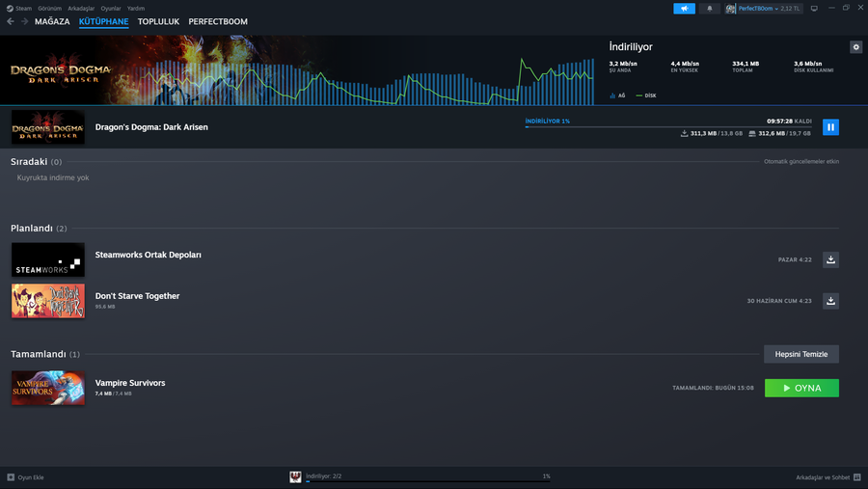Open Dragon's Dogma: Dark Arisen thumbnail
This screenshot has width=868, height=489.
[x=48, y=127]
